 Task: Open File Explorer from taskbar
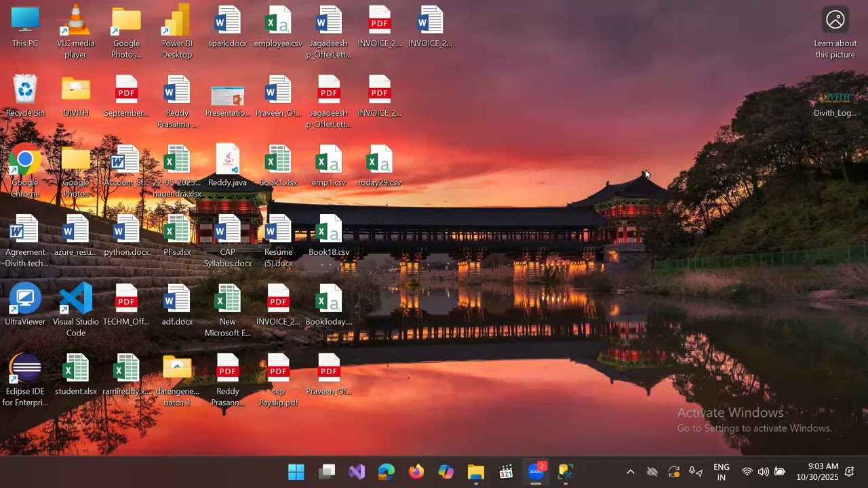(x=476, y=472)
